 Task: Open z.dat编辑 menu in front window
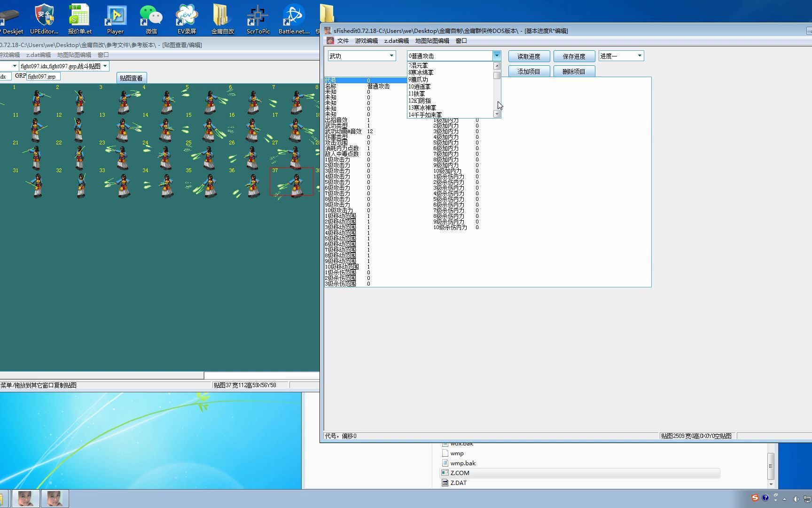tap(397, 41)
